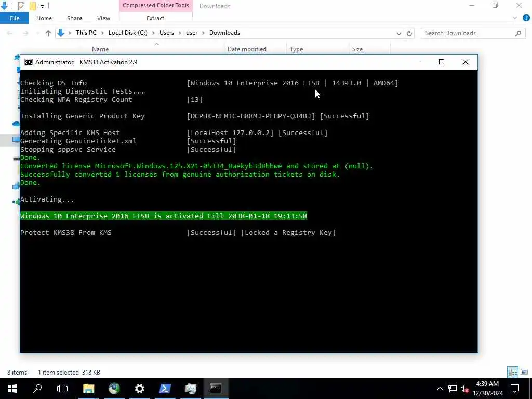
Task: Click '[LocalHost 127.0.0.2]' text
Action: pyautogui.click(x=230, y=132)
